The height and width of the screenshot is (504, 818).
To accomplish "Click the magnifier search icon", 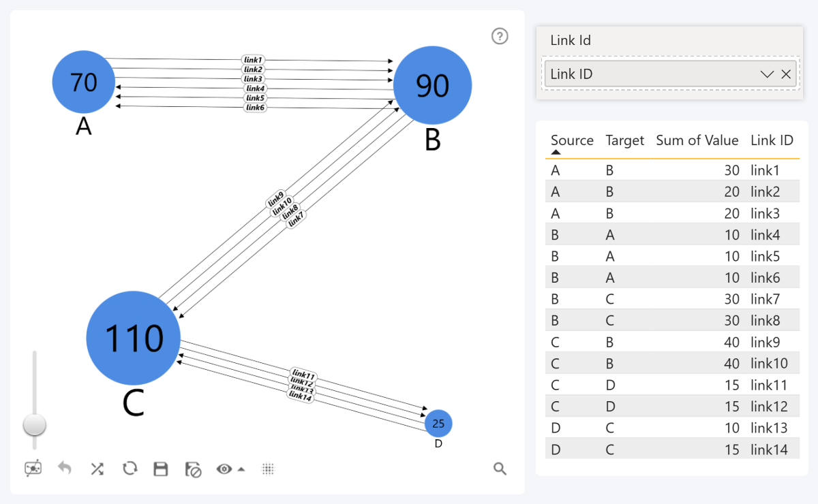I will pyautogui.click(x=500, y=469).
